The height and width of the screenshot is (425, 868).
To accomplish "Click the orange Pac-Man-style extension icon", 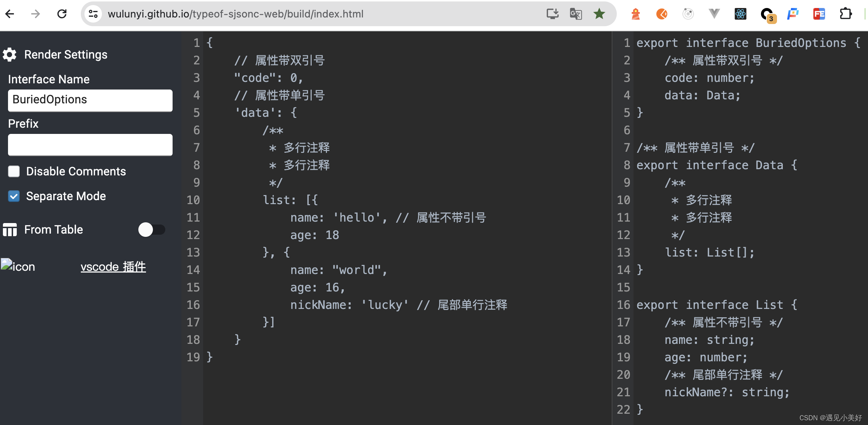I will click(x=662, y=14).
